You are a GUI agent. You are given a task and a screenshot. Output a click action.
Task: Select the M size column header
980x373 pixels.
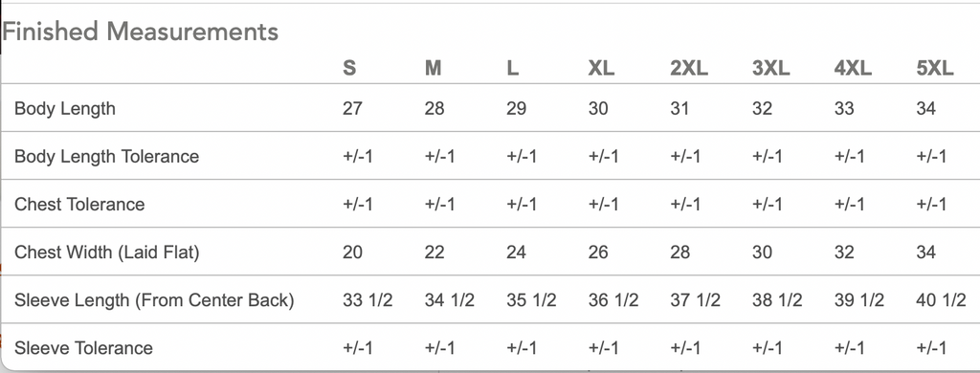point(433,68)
